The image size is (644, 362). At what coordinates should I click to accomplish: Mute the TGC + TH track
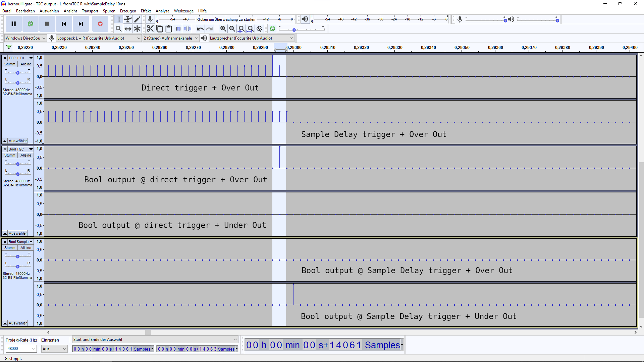(10, 64)
